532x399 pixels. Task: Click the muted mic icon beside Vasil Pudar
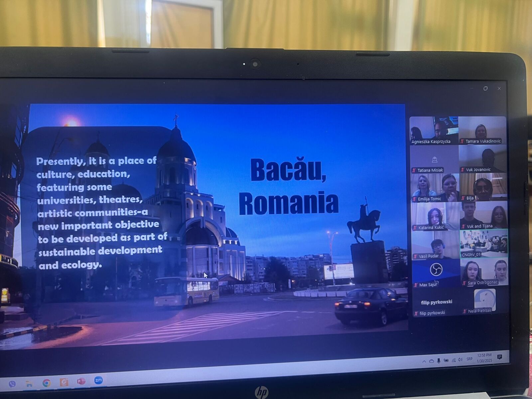(x=415, y=256)
